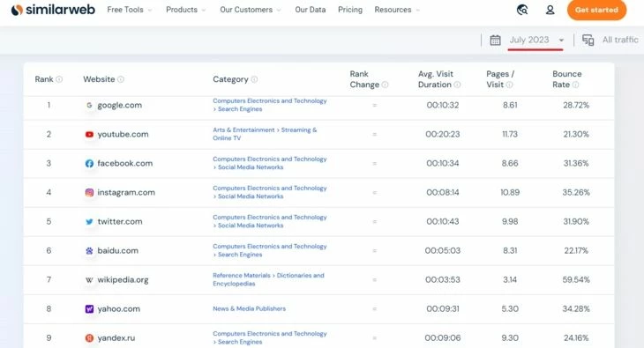Open the globe search icon

pyautogui.click(x=522, y=10)
